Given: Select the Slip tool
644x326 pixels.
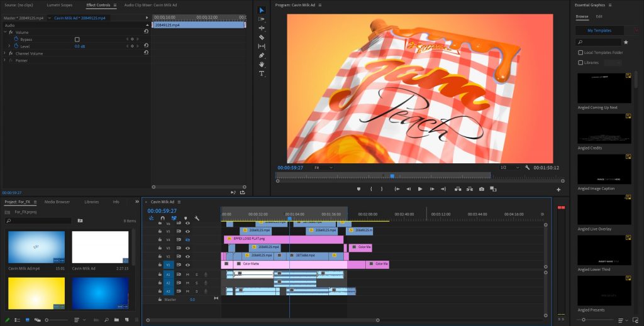Looking at the screenshot, I should (x=261, y=46).
